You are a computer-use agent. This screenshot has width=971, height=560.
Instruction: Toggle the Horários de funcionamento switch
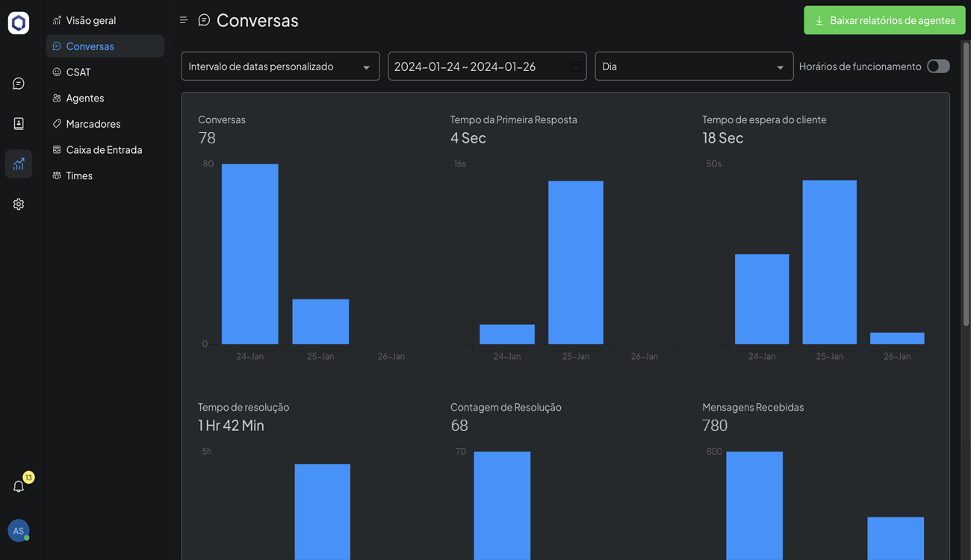938,66
